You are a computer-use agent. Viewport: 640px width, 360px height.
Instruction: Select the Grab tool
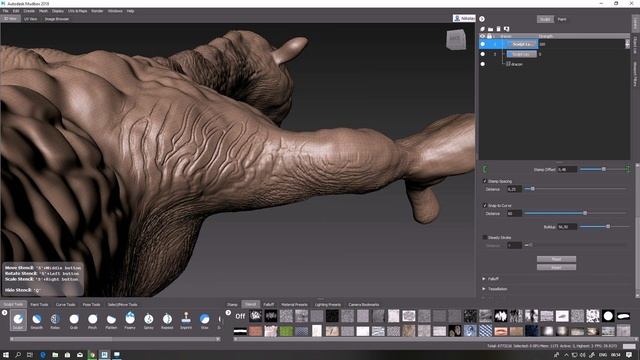[x=74, y=320]
